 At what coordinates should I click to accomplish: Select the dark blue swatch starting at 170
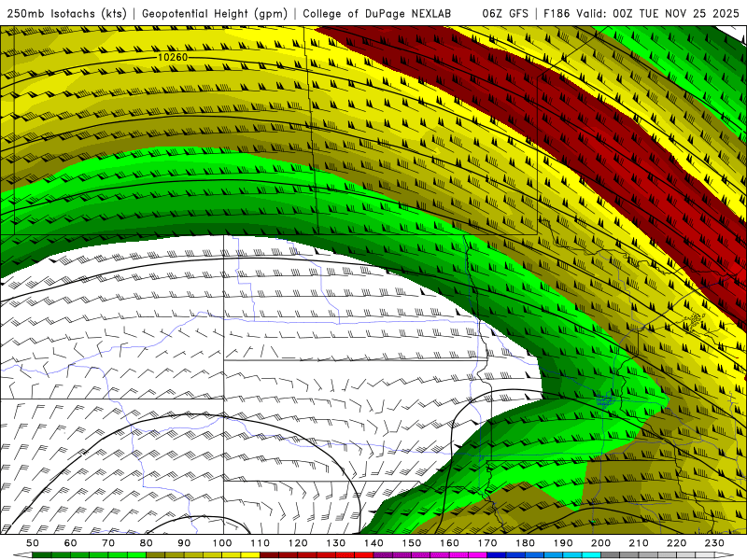pos(497,555)
